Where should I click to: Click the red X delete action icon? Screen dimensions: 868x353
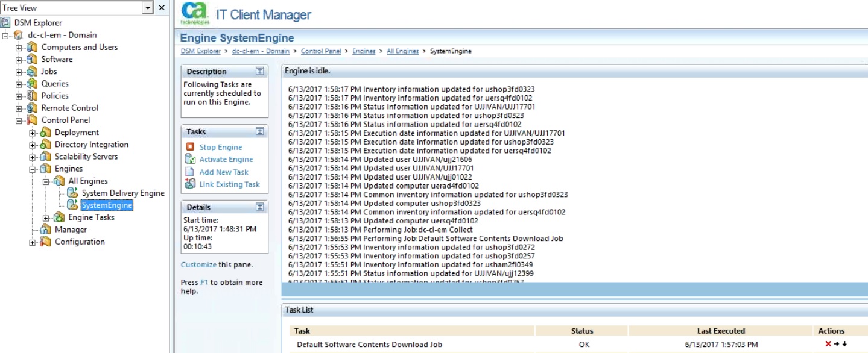[x=828, y=344]
